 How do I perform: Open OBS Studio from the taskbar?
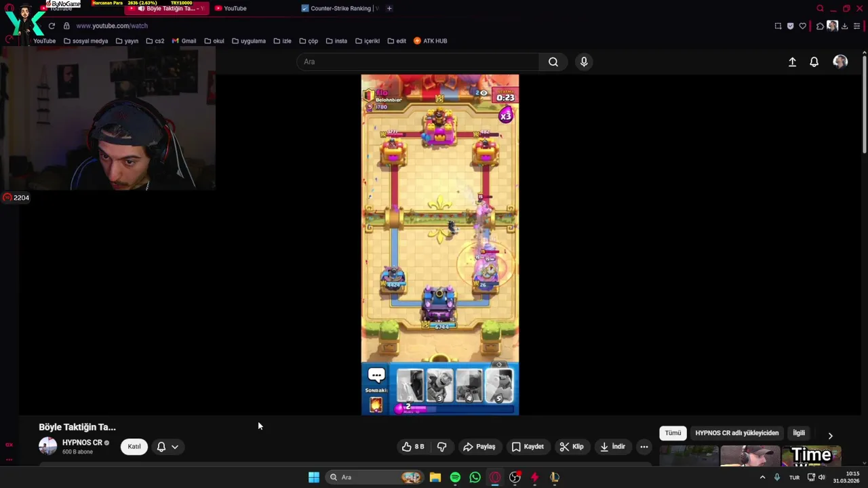[515, 477]
